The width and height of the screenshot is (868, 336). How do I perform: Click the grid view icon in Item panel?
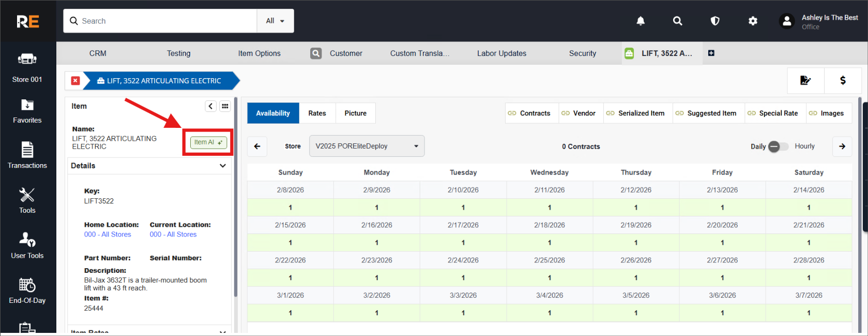pyautogui.click(x=225, y=106)
